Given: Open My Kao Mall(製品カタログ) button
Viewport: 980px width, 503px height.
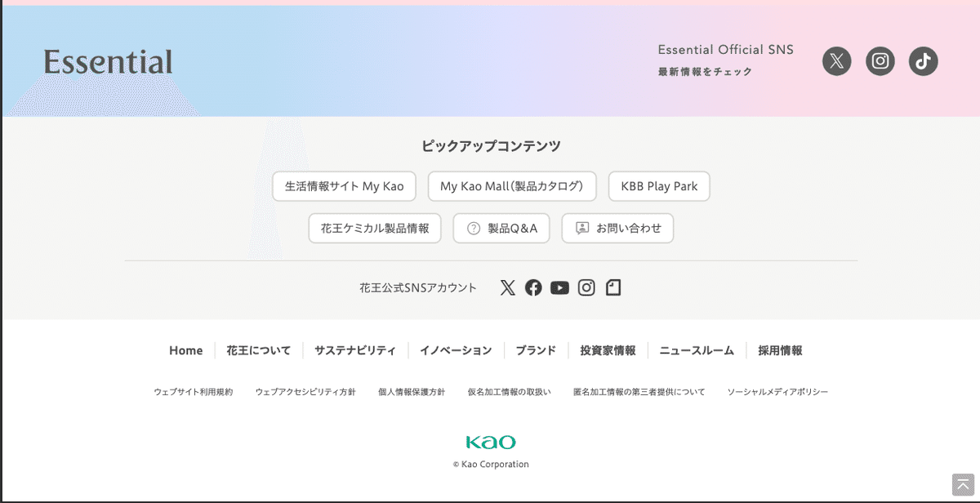Looking at the screenshot, I should point(512,186).
